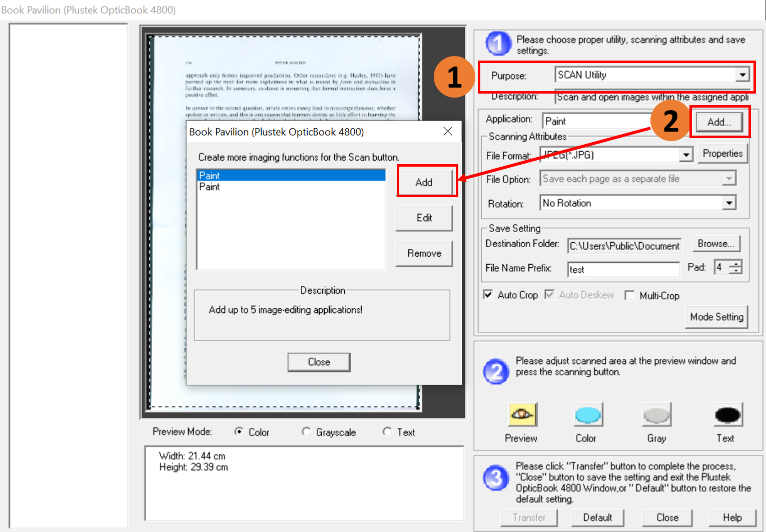
Task: Expand the File Format dropdown
Action: coord(686,155)
